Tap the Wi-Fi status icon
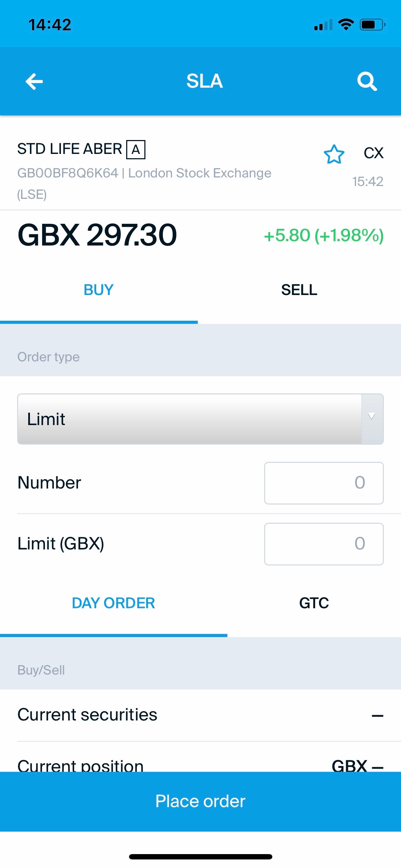The height and width of the screenshot is (868, 401). tap(346, 25)
